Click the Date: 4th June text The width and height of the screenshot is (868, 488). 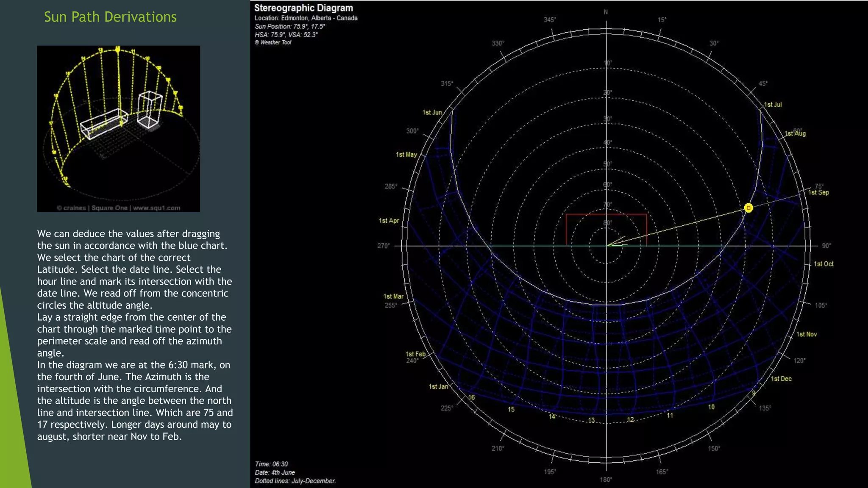point(275,472)
